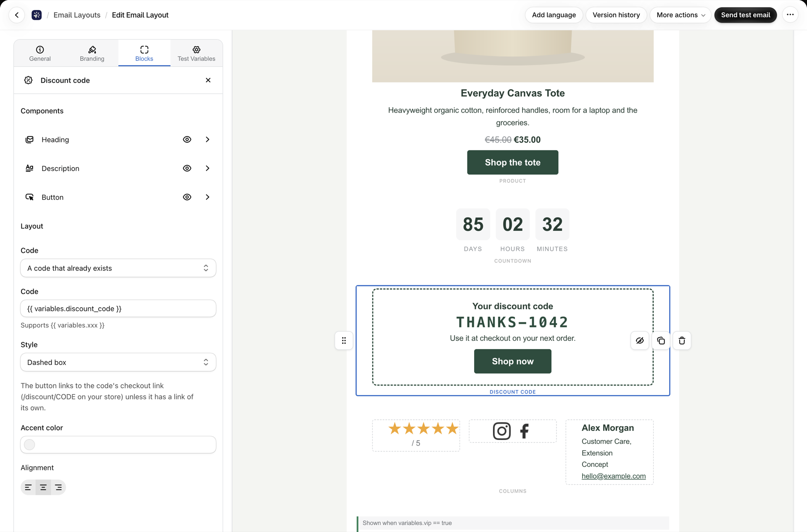
Task: Align content to the center
Action: 43,487
